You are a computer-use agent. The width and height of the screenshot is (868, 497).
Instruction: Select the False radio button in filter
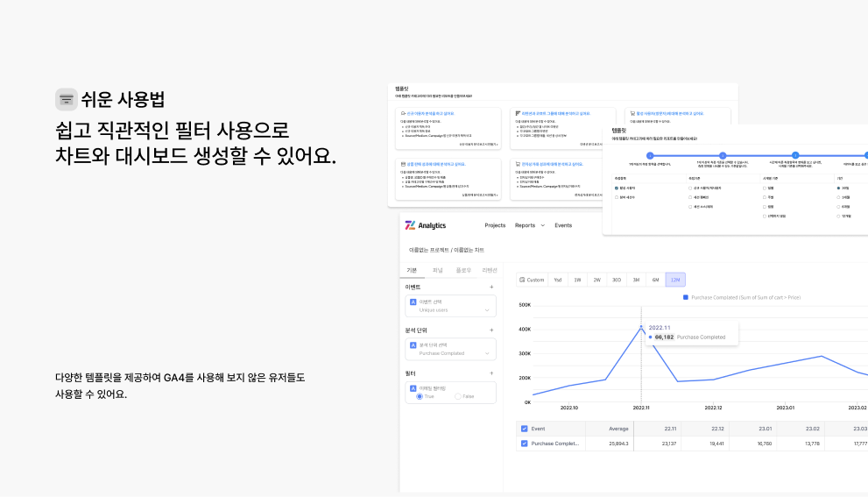[x=458, y=397]
